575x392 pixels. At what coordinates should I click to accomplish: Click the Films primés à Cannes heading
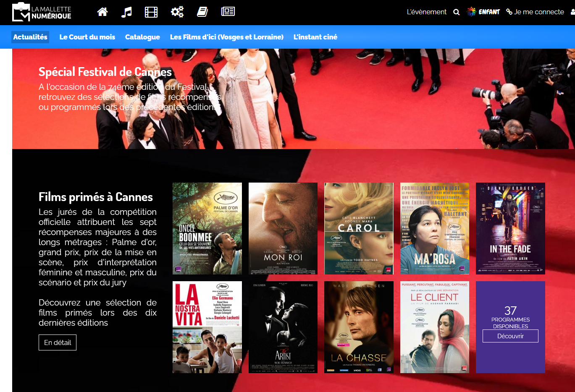[x=96, y=197]
